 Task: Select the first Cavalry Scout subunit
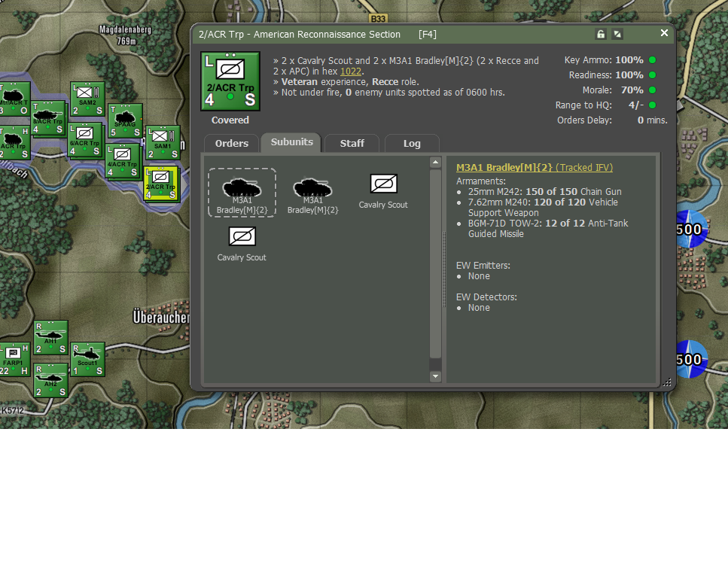[x=383, y=191]
